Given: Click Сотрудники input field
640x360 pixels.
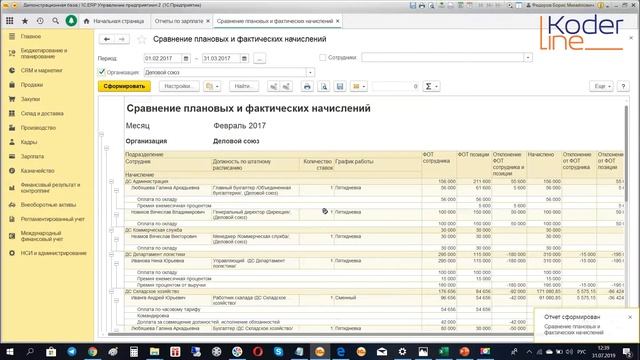Looking at the screenshot, I should pos(442,58).
